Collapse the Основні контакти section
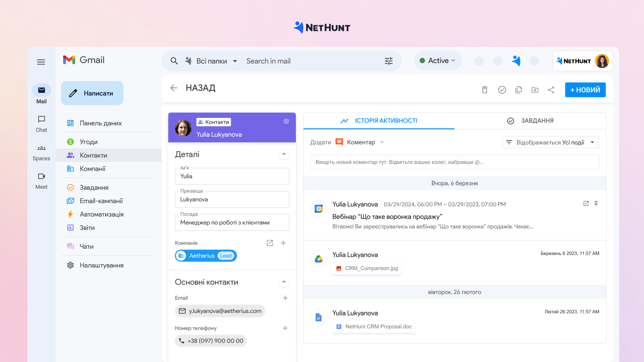The image size is (644, 362). [x=284, y=282]
